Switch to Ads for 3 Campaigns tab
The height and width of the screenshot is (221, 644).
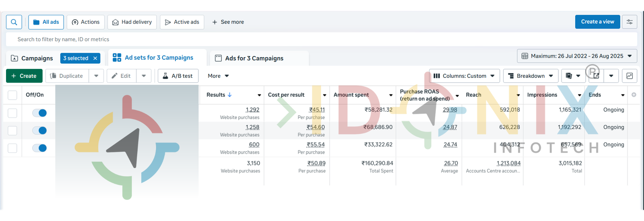pyautogui.click(x=254, y=58)
